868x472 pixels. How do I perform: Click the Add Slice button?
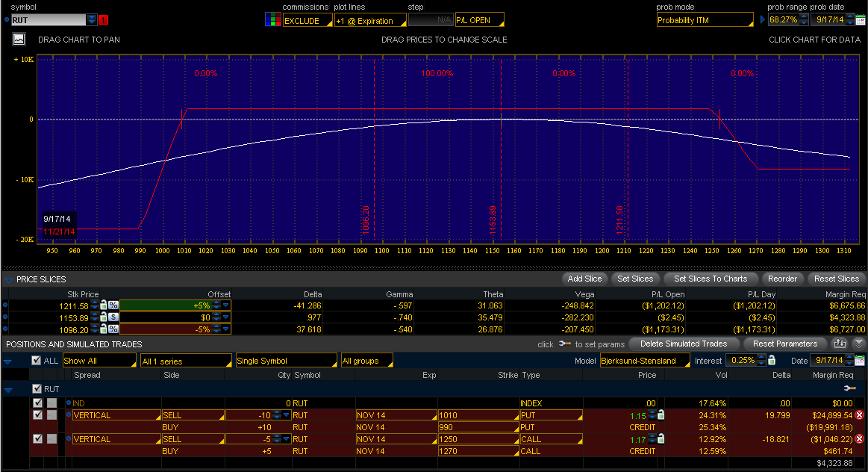point(584,278)
